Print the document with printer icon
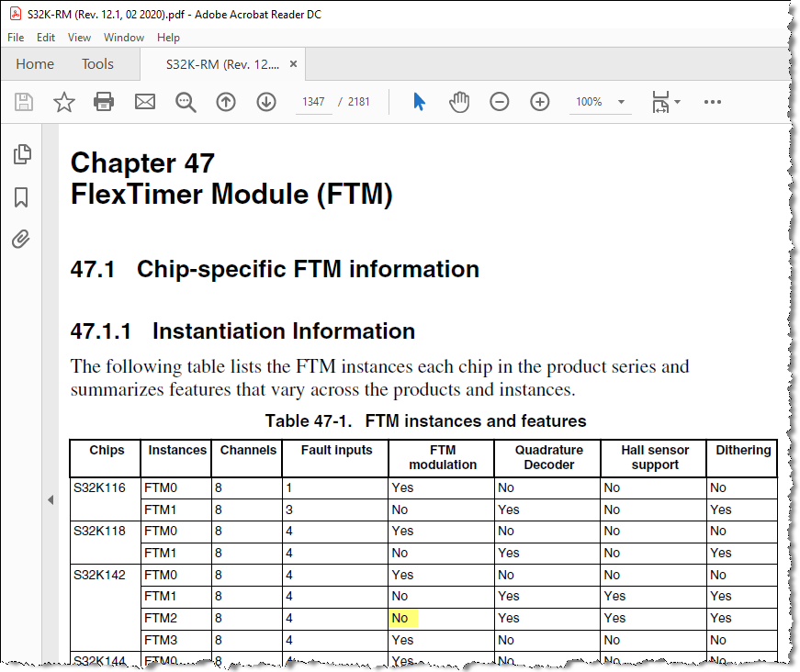 click(104, 102)
